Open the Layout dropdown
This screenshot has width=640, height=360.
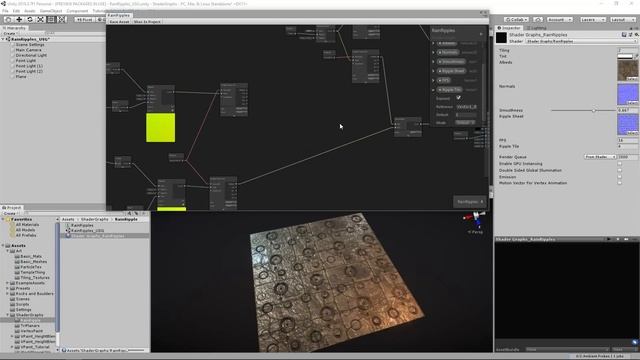click(623, 19)
